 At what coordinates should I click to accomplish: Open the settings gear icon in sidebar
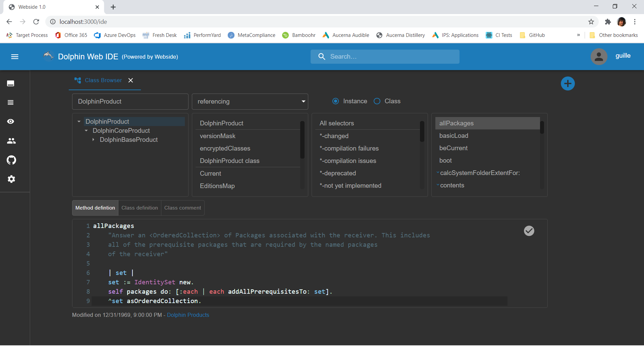pos(11,179)
